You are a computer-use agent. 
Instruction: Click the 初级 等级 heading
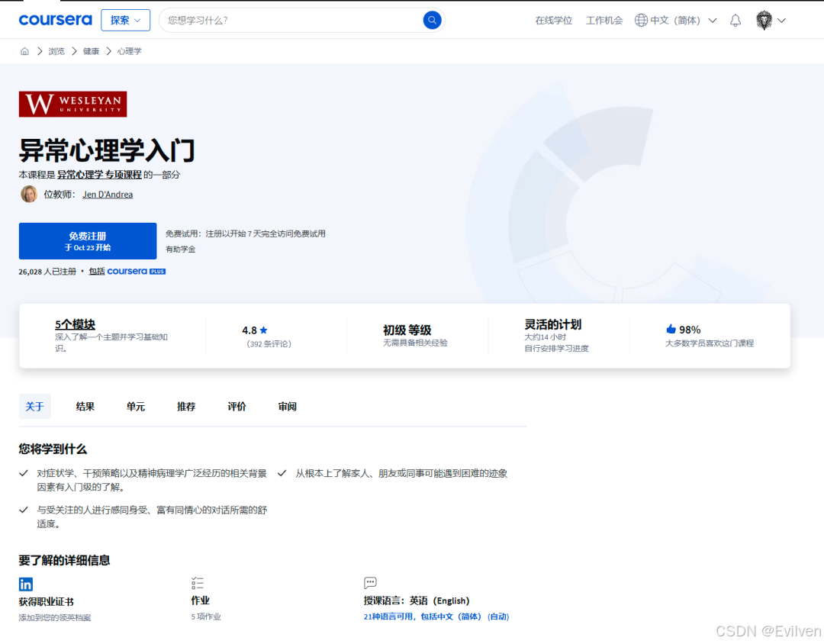[x=407, y=330]
